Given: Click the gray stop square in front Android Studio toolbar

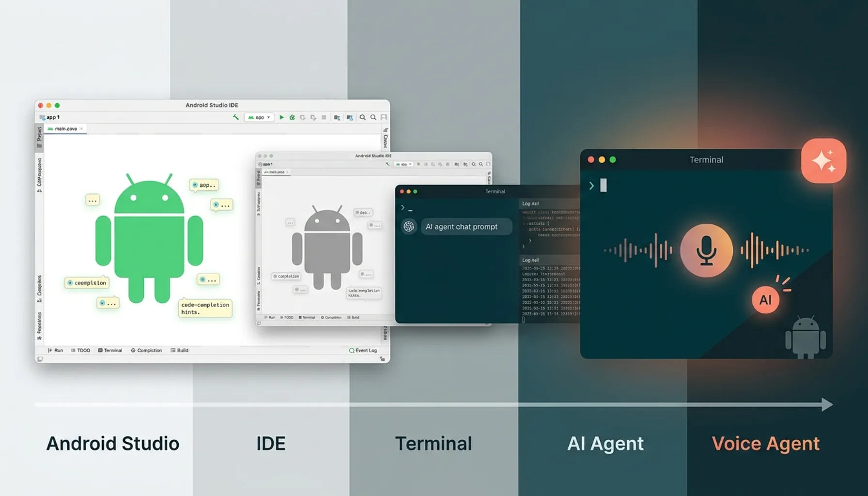Looking at the screenshot, I should [324, 117].
